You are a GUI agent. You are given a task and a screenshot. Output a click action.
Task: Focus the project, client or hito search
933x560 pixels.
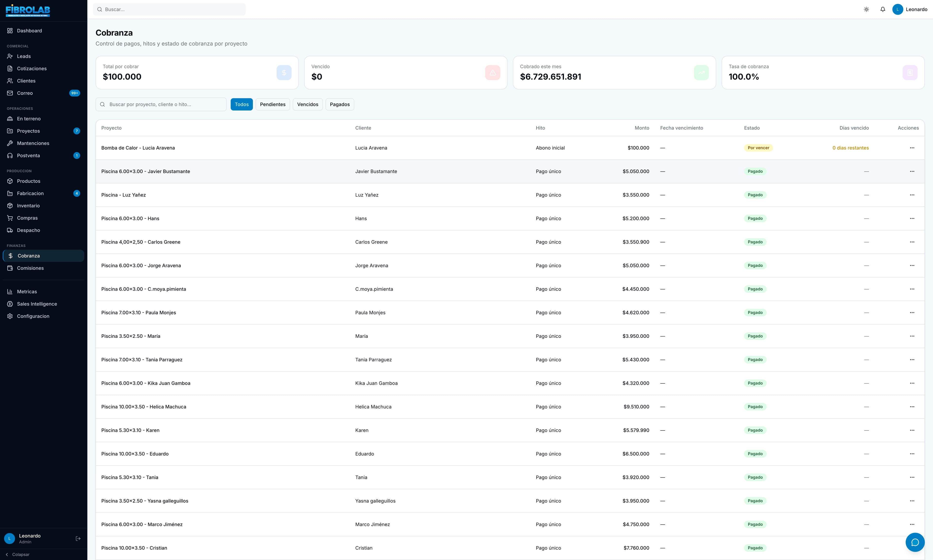pyautogui.click(x=161, y=104)
